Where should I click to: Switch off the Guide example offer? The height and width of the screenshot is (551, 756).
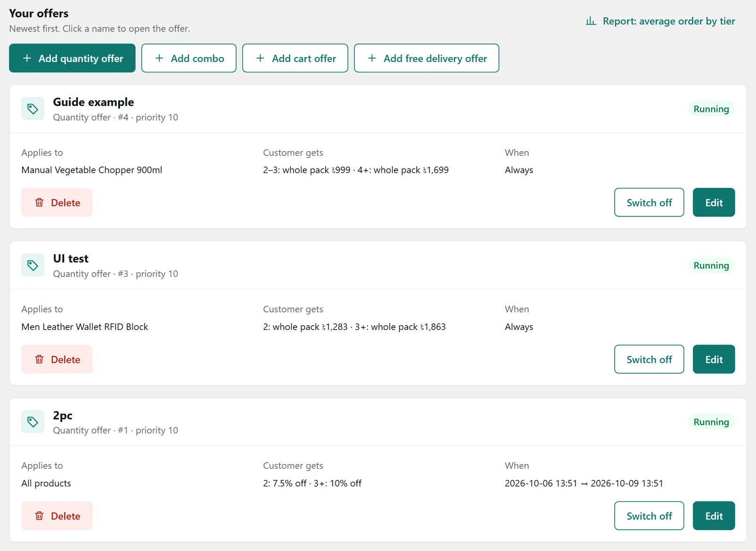click(649, 203)
